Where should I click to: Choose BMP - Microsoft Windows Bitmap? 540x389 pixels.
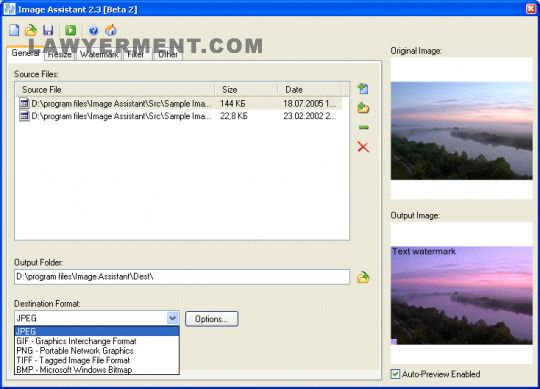[x=97, y=370]
